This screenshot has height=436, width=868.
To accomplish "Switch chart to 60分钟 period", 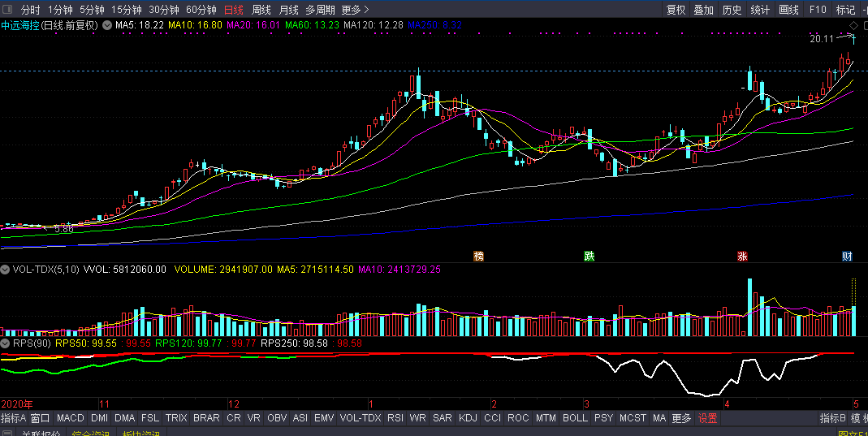I will 201,10.
